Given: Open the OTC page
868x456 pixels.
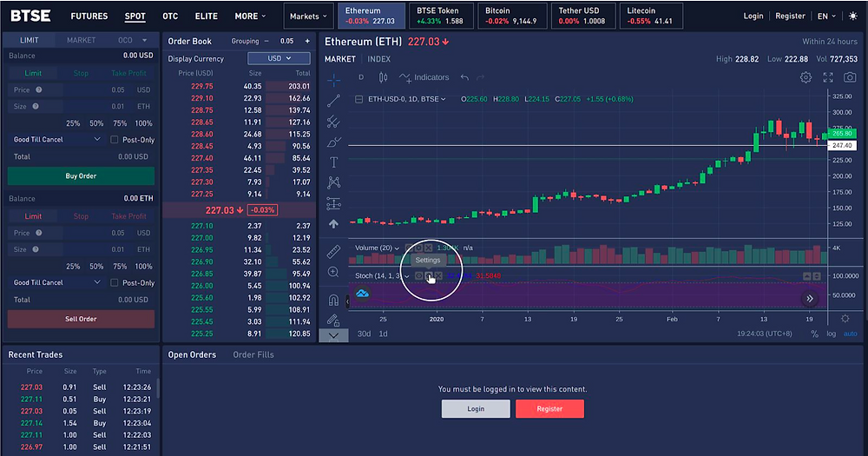Looking at the screenshot, I should [x=170, y=16].
